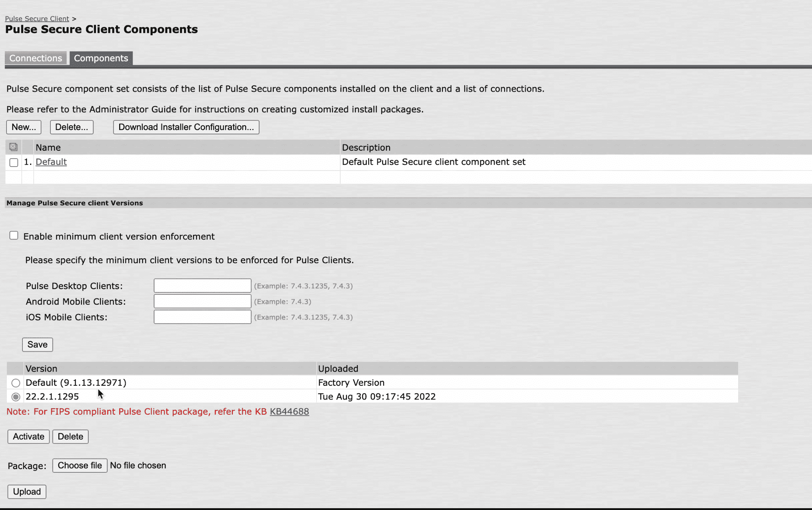Select version 22.2.1.1295
The width and height of the screenshot is (812, 510).
(x=15, y=397)
